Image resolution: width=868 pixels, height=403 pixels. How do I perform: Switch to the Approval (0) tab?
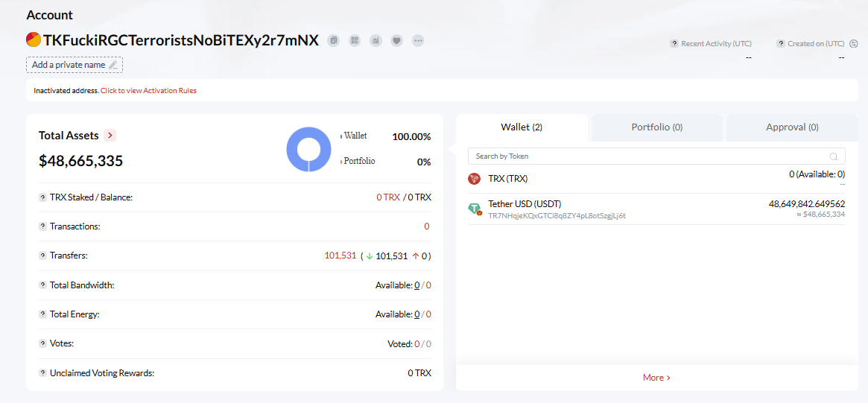tap(791, 127)
